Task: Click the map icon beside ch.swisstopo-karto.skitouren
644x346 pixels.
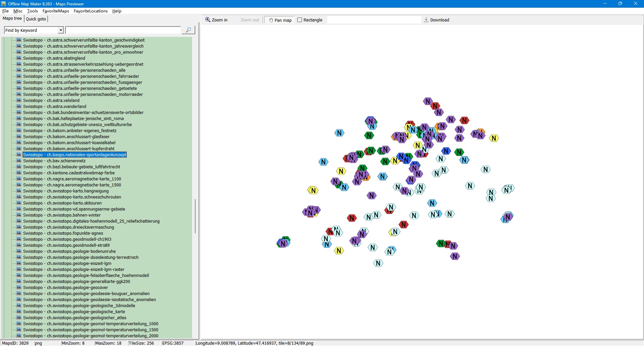Action: tap(19, 203)
